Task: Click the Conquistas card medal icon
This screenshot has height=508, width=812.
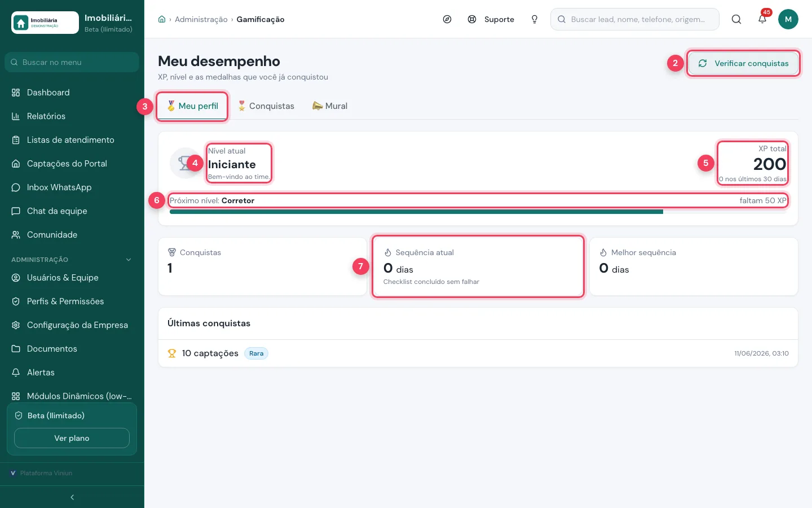Action: pyautogui.click(x=172, y=252)
